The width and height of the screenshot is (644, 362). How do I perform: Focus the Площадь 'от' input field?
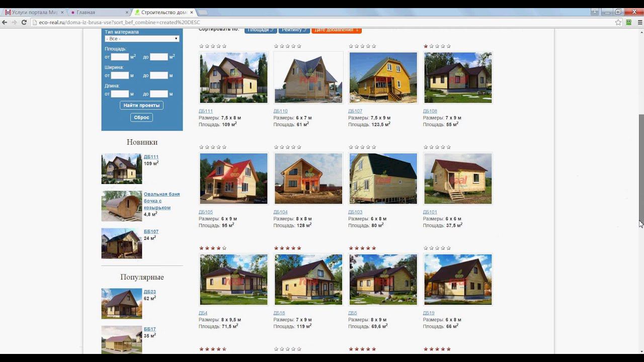click(x=120, y=57)
